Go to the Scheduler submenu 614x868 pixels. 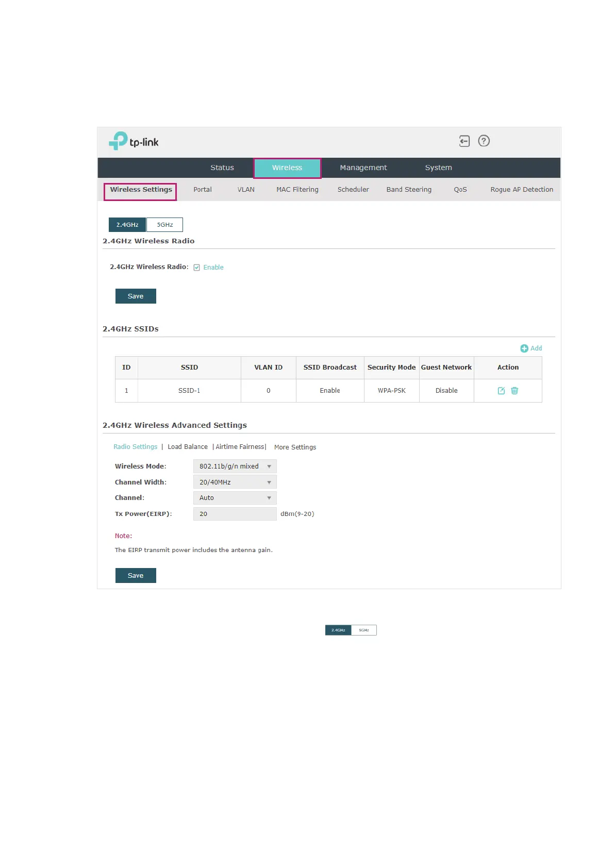point(353,190)
